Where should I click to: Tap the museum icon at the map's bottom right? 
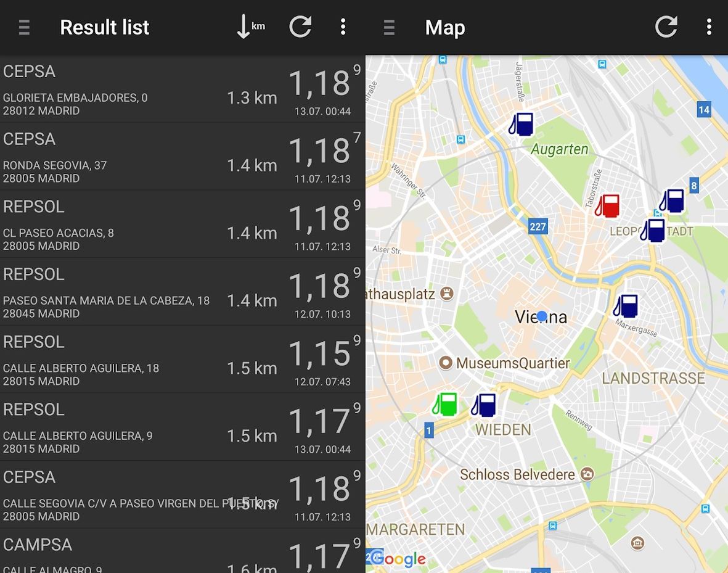coord(637,542)
